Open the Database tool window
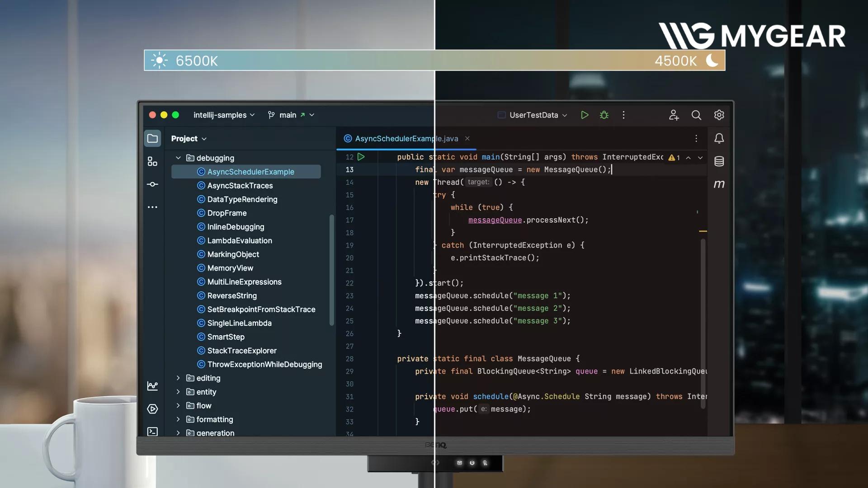The image size is (868, 488). [x=719, y=161]
